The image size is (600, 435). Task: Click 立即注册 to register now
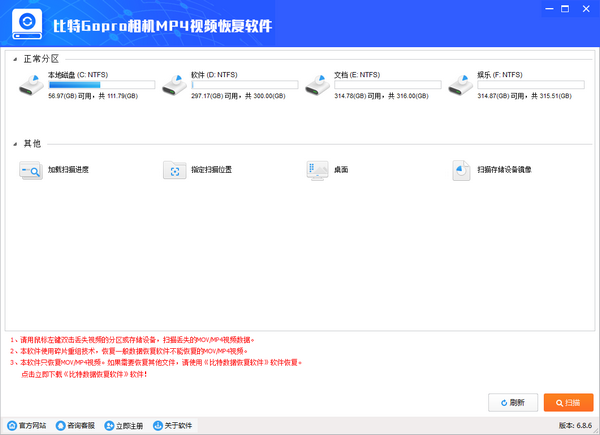click(x=123, y=425)
